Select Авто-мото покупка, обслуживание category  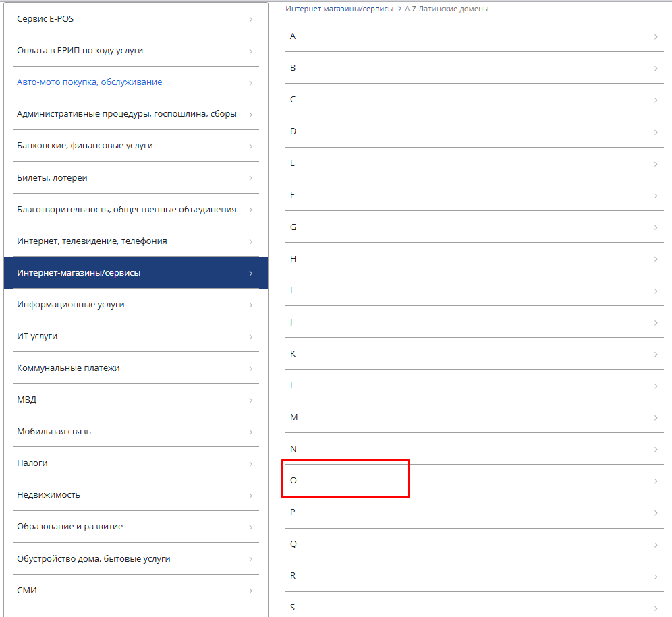click(136, 82)
